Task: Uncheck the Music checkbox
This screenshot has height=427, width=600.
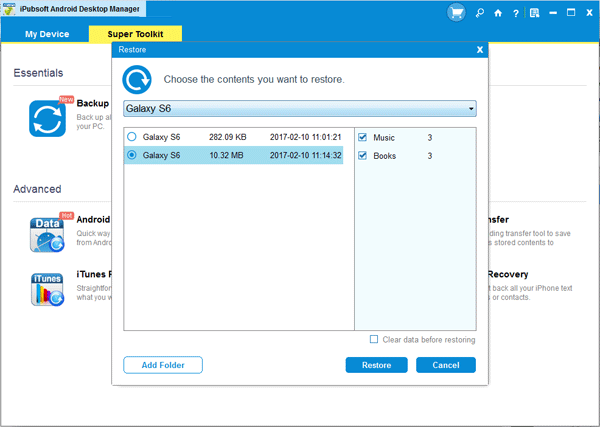Action: (363, 137)
